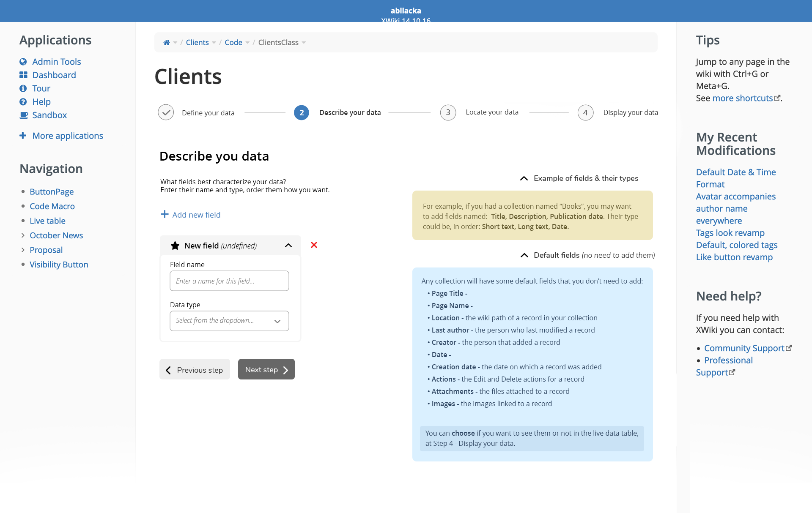The width and height of the screenshot is (812, 513).
Task: Click the home icon in breadcrumb
Action: 167,42
